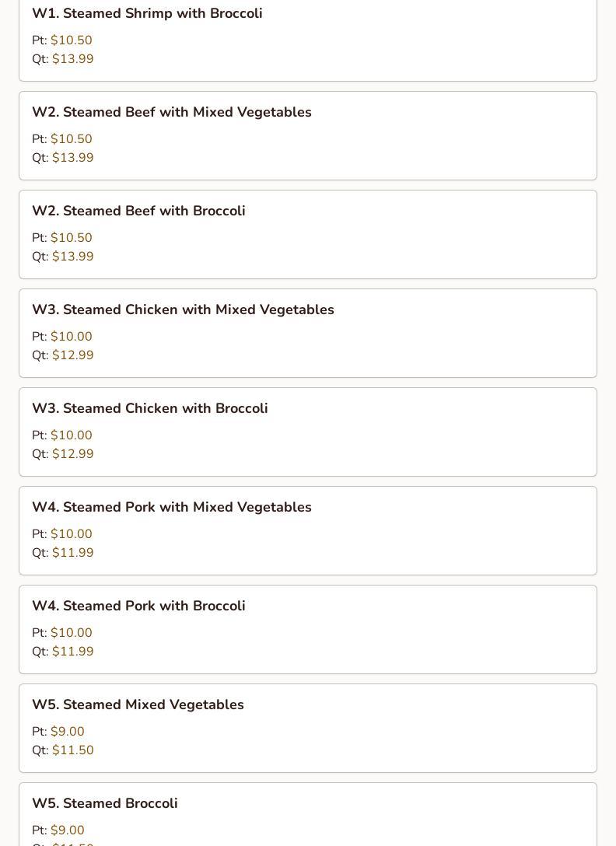Screen dimensions: 616x846
Task: Open the Steamed Pork with Broccoli item
Action: point(138,606)
